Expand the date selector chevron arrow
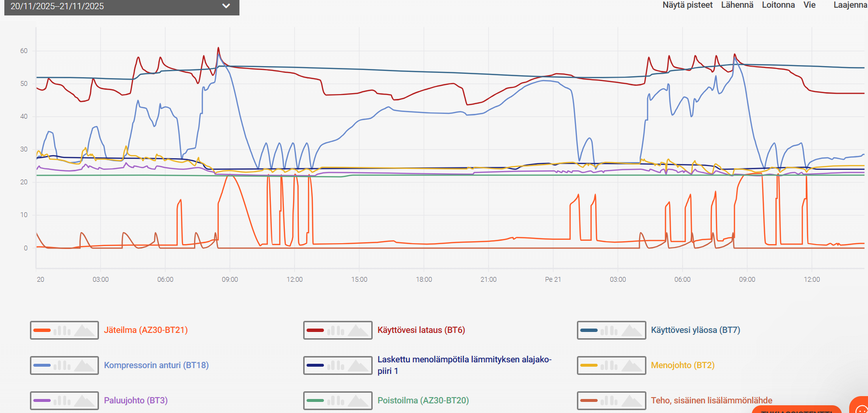Screen dimensions: 868x413 [x=226, y=6]
